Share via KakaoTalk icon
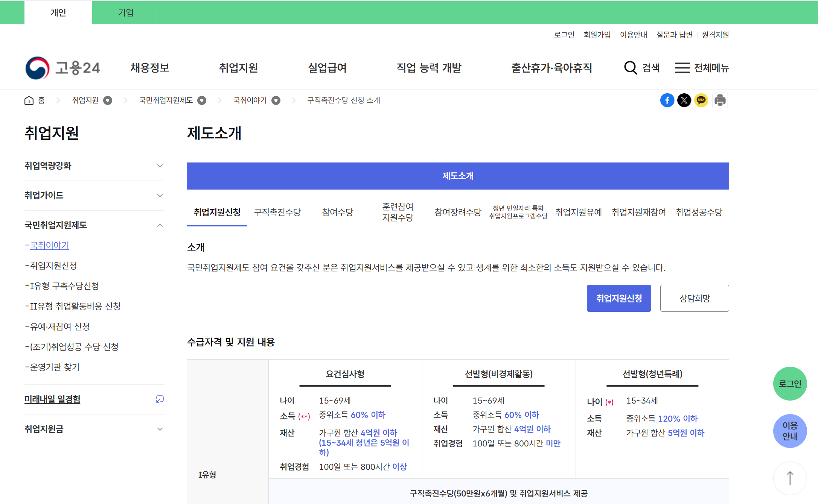 tap(701, 100)
